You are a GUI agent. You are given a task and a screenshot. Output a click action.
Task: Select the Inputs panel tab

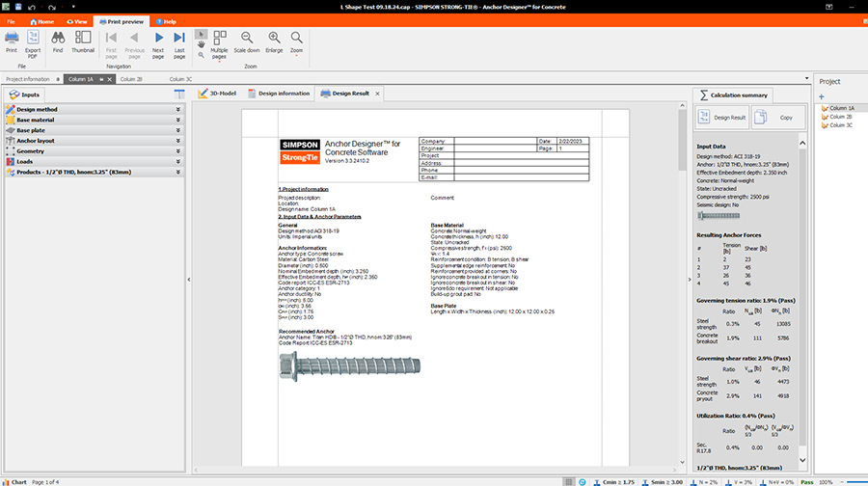tap(24, 94)
